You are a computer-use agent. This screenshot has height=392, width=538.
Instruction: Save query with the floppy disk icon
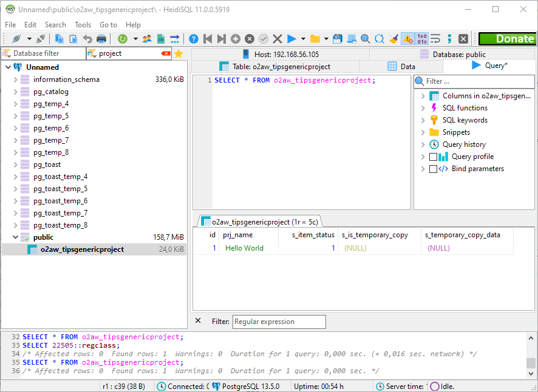tap(338, 39)
